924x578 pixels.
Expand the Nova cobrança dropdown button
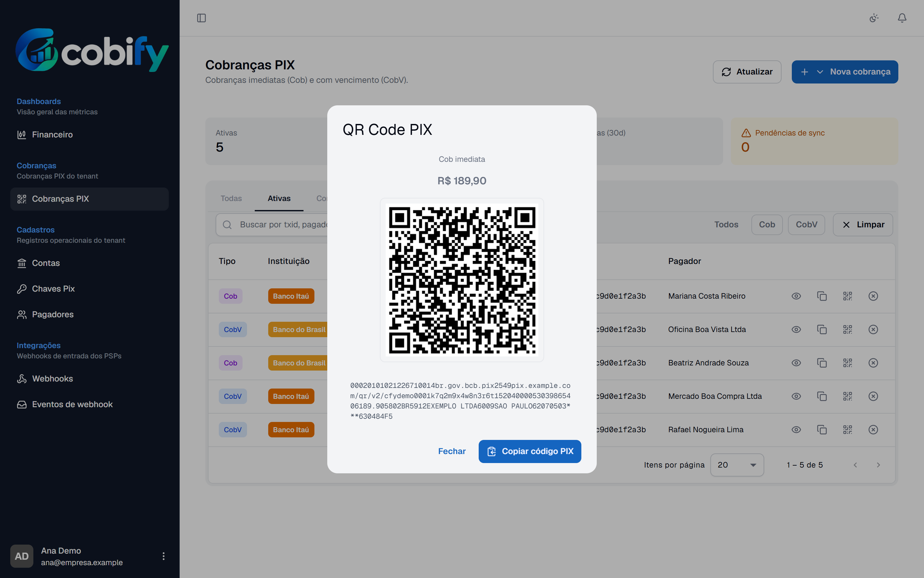click(844, 72)
